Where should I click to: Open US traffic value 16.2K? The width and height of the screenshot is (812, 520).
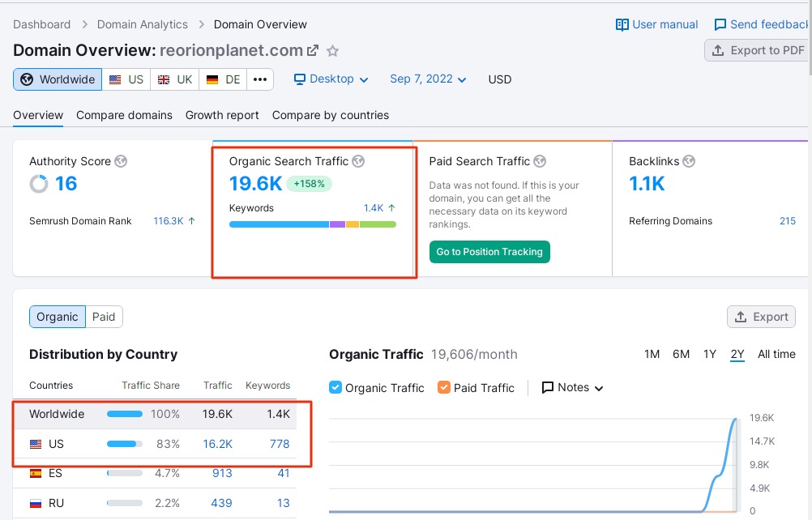[217, 444]
